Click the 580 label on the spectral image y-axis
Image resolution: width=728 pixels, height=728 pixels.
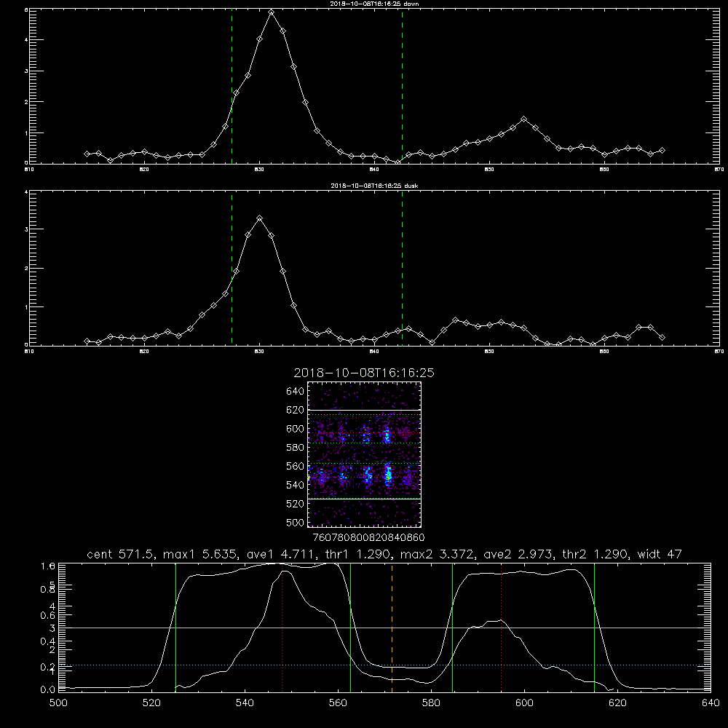point(295,448)
